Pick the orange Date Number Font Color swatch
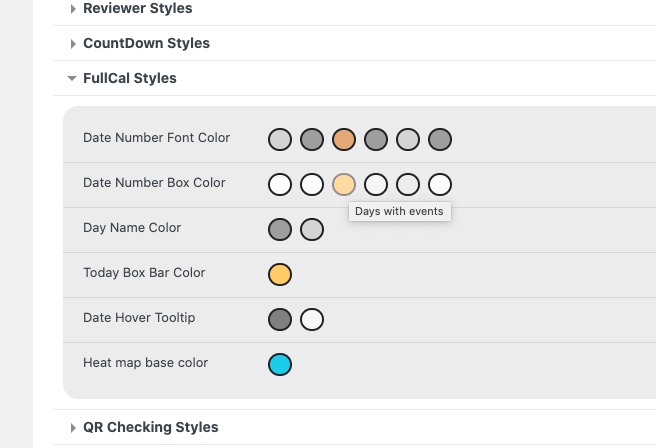Image resolution: width=656 pixels, height=448 pixels. click(x=344, y=139)
